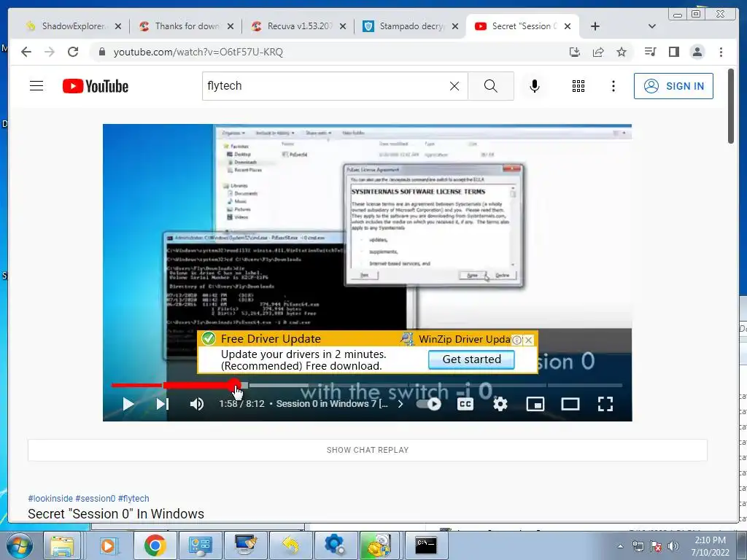Click the video title Secret Session 0
747x560 pixels.
coord(116,514)
